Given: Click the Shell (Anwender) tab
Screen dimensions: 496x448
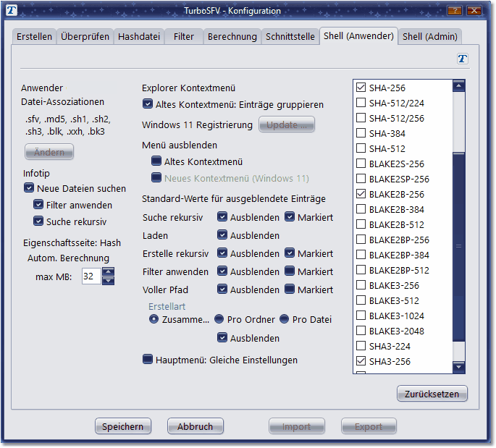Looking at the screenshot, I should (358, 36).
